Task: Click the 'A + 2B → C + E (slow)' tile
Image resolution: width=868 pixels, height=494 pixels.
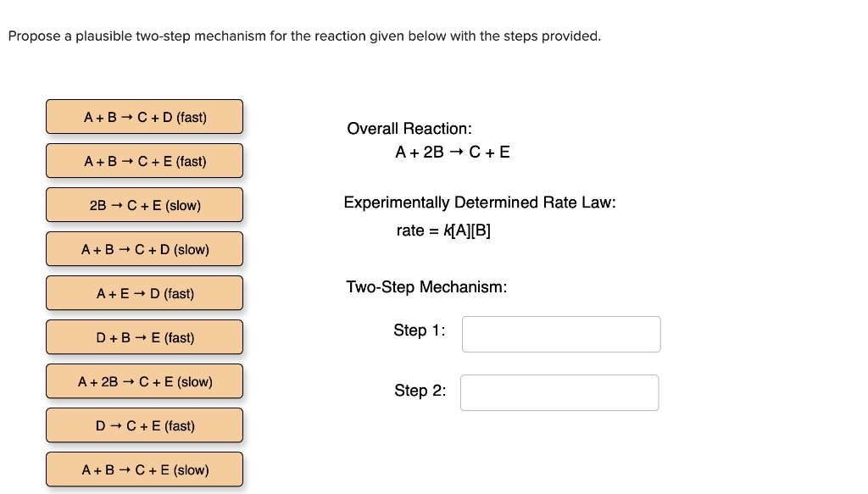Action: (144, 381)
